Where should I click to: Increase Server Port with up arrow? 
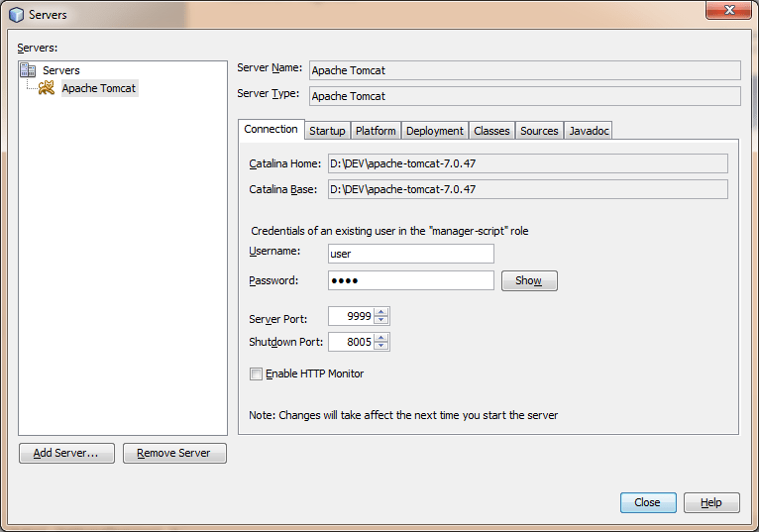point(380,312)
